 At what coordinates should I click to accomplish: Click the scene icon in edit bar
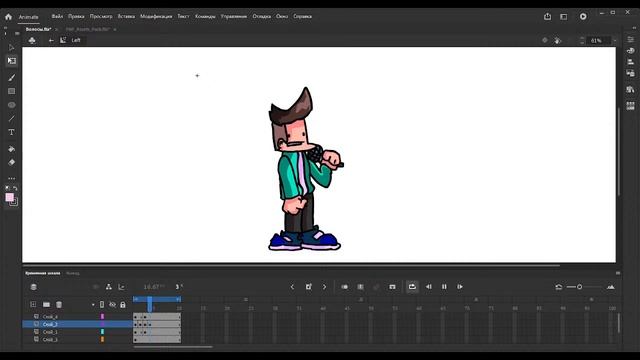pos(32,40)
